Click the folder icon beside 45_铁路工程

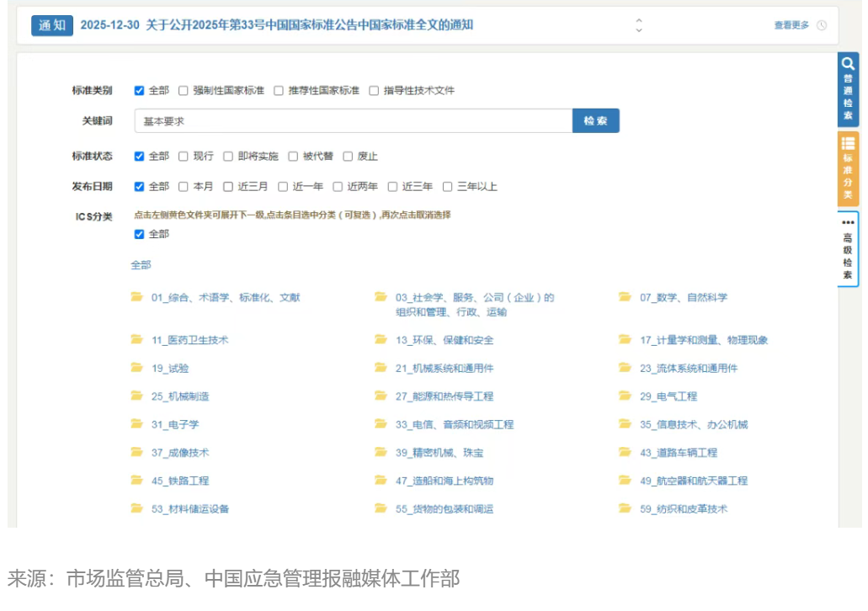coord(137,481)
